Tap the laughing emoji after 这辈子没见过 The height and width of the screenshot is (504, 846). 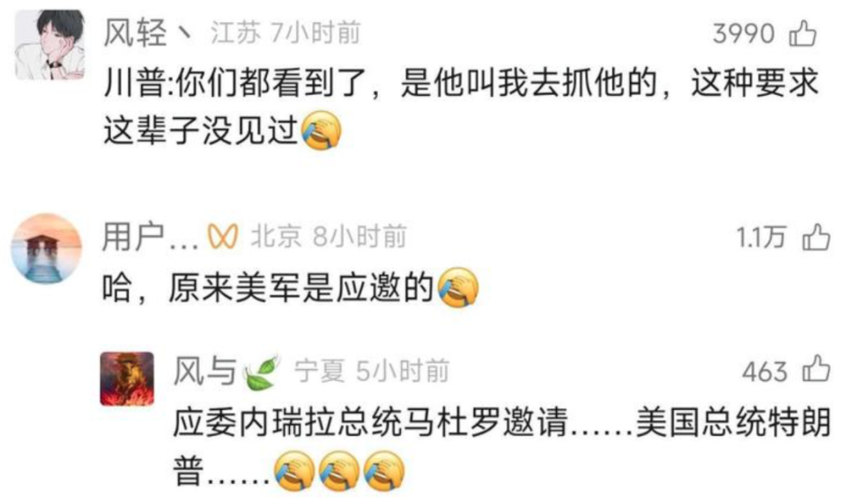pos(322,130)
